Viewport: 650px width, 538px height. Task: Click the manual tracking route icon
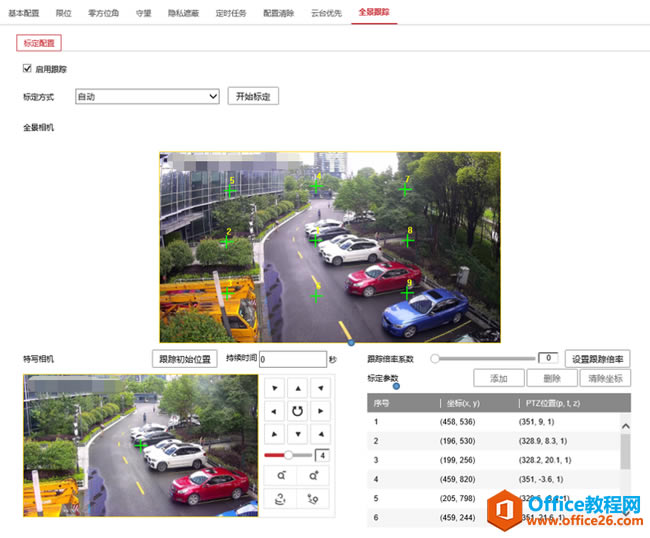[313, 499]
